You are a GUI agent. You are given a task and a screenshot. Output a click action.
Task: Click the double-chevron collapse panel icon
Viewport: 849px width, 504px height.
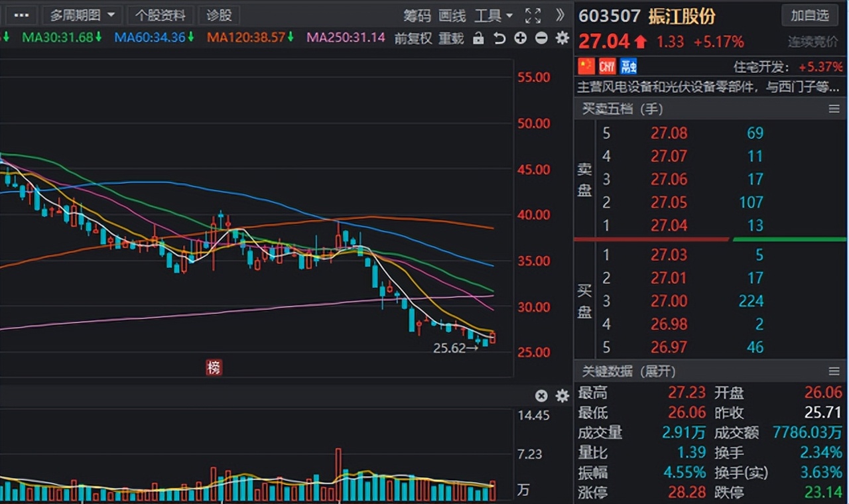point(560,15)
